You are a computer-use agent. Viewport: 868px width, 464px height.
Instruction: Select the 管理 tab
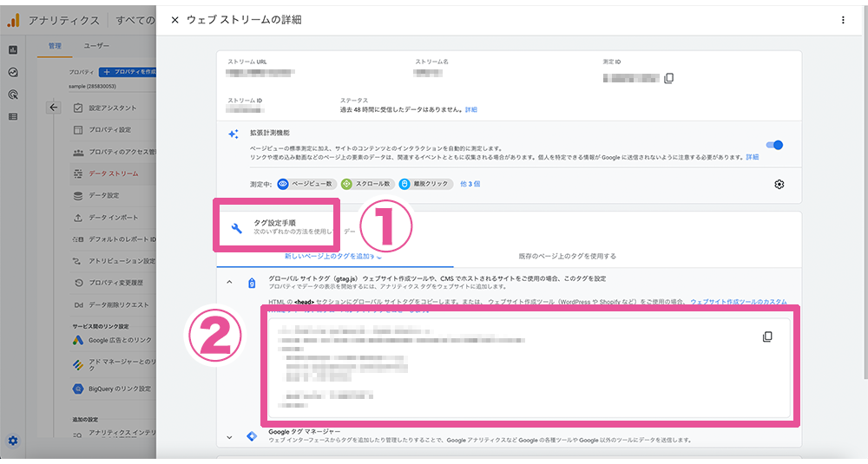click(55, 46)
